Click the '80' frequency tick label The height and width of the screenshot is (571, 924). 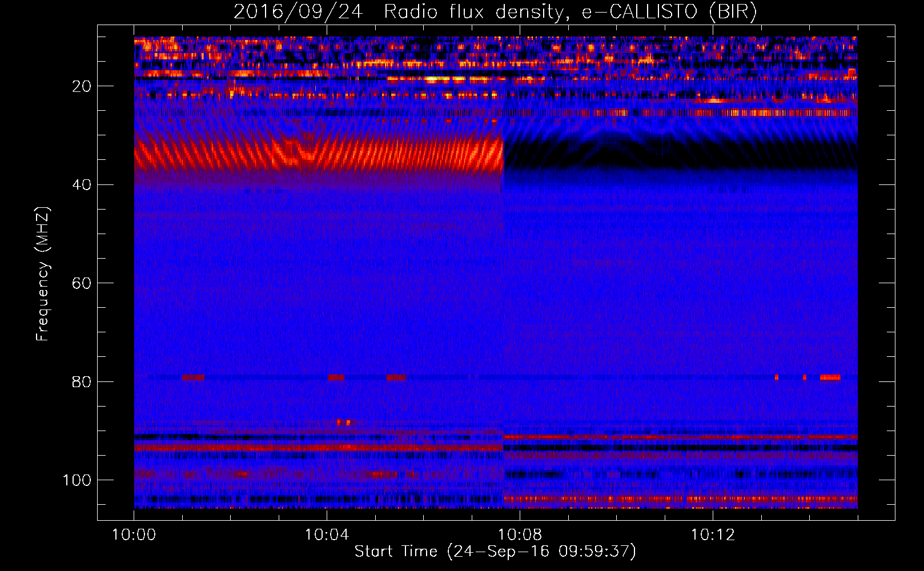[x=82, y=381]
